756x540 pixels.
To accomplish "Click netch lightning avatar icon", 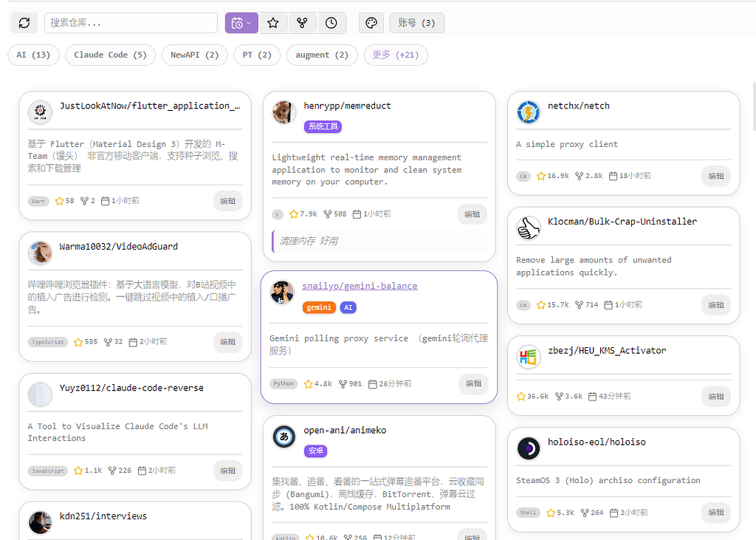I will (529, 112).
